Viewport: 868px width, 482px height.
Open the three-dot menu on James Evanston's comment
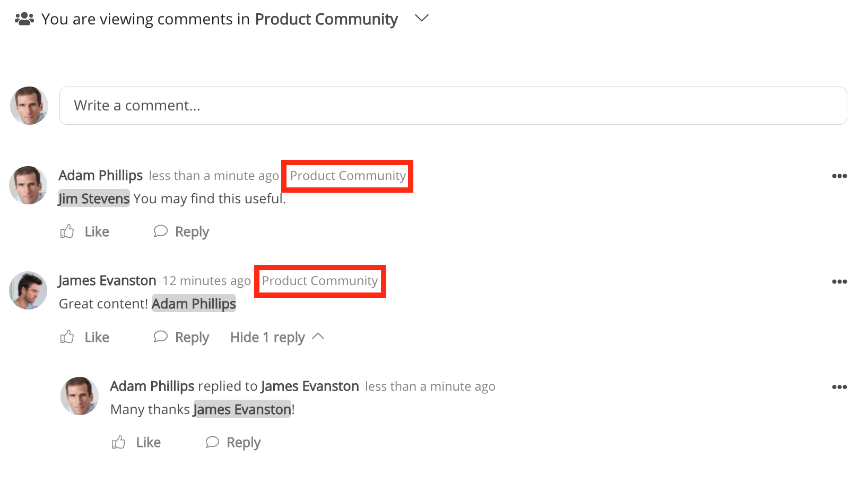(840, 281)
